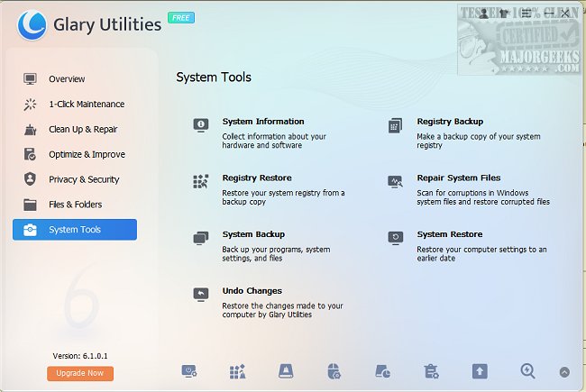Click the orange Upgrade Now button
This screenshot has height=392, width=586.
(80, 373)
